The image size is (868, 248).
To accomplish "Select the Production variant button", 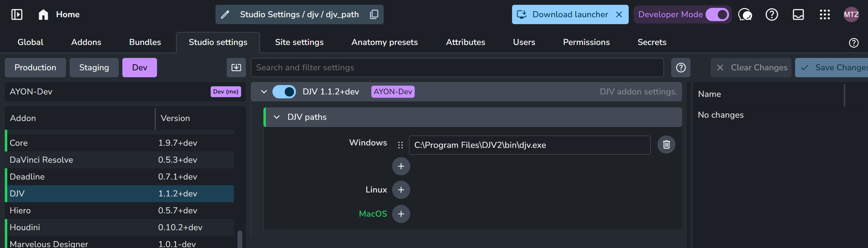I will 35,68.
